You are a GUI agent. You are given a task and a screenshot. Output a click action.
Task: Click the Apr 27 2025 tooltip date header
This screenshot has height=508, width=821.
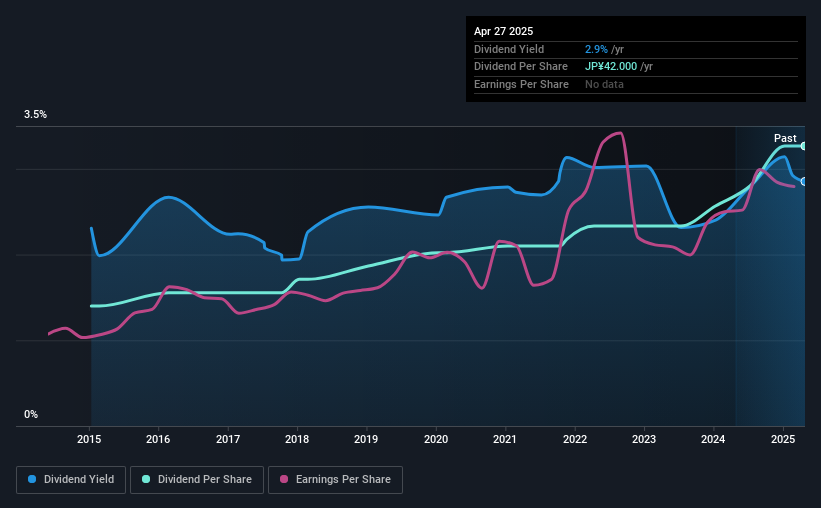click(503, 31)
